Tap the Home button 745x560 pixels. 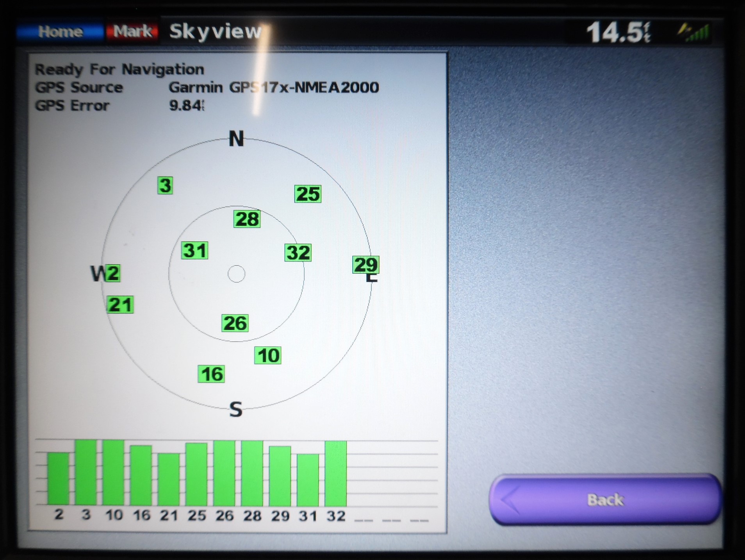pos(60,31)
